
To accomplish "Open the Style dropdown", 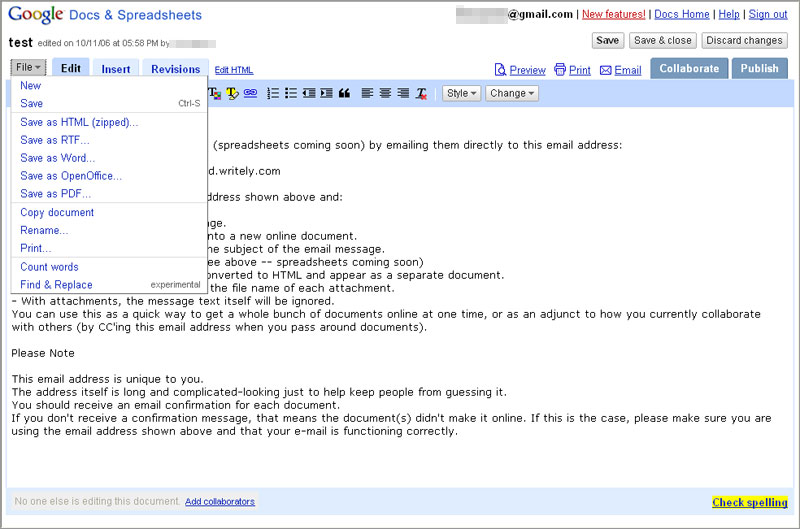I will [461, 93].
